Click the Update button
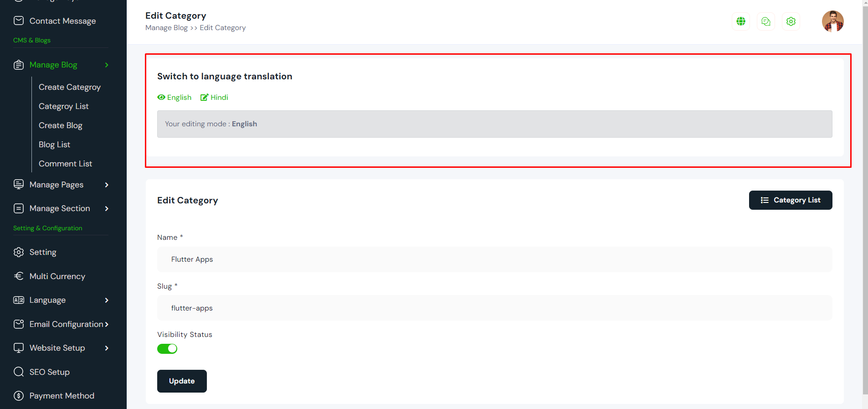The image size is (868, 409). point(182,381)
